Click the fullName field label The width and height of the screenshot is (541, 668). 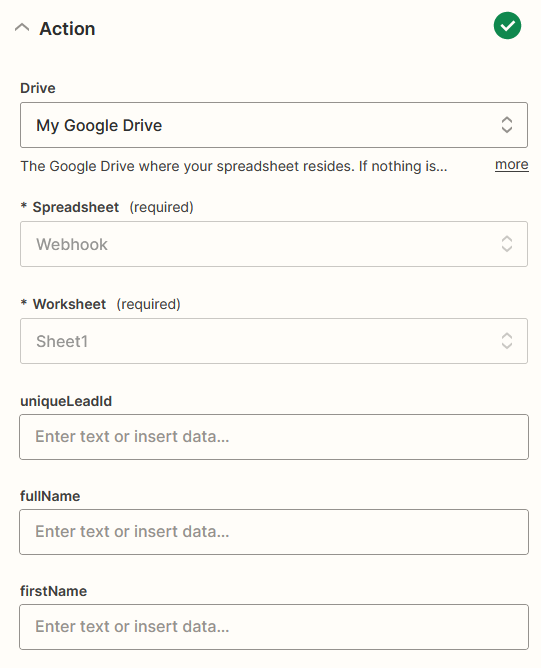(50, 496)
